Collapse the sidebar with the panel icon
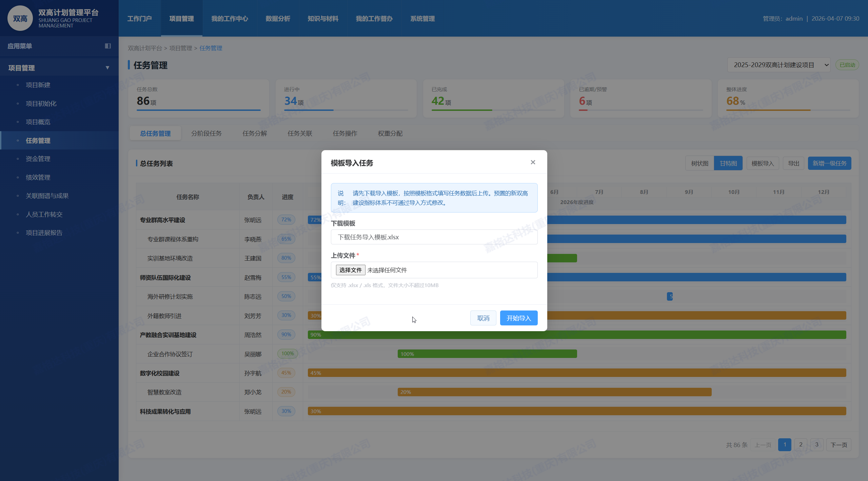868x481 pixels. [108, 46]
